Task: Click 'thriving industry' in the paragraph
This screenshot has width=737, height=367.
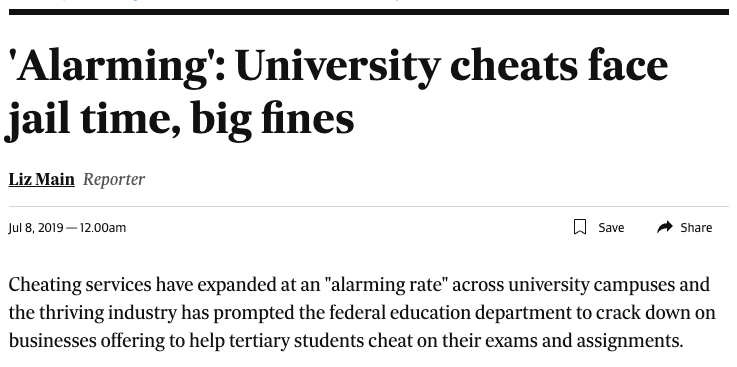Action: pyautogui.click(x=108, y=312)
